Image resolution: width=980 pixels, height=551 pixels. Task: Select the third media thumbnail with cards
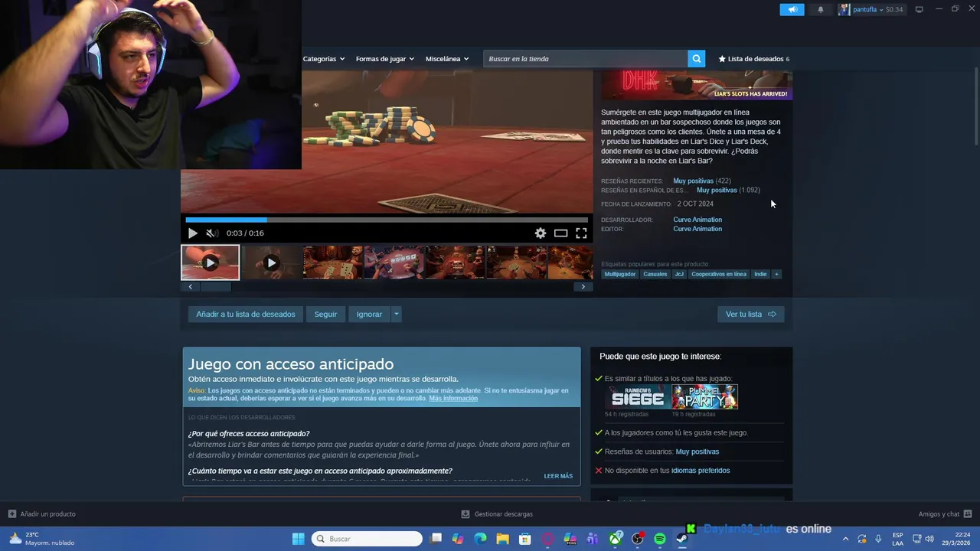[332, 262]
